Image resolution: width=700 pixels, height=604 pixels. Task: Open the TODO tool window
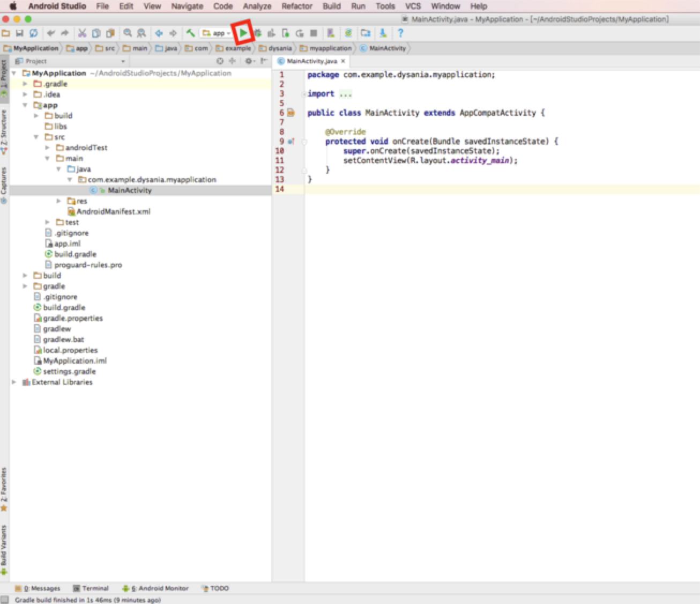(x=215, y=588)
